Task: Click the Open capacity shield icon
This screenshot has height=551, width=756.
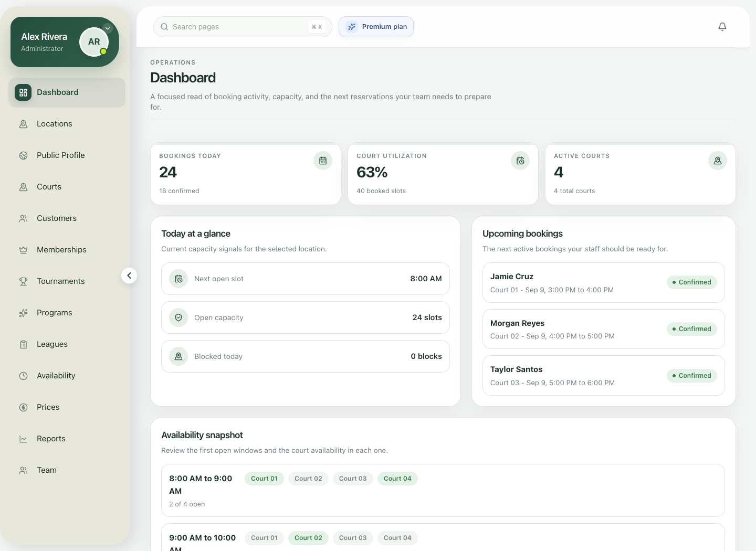Action: click(x=178, y=317)
